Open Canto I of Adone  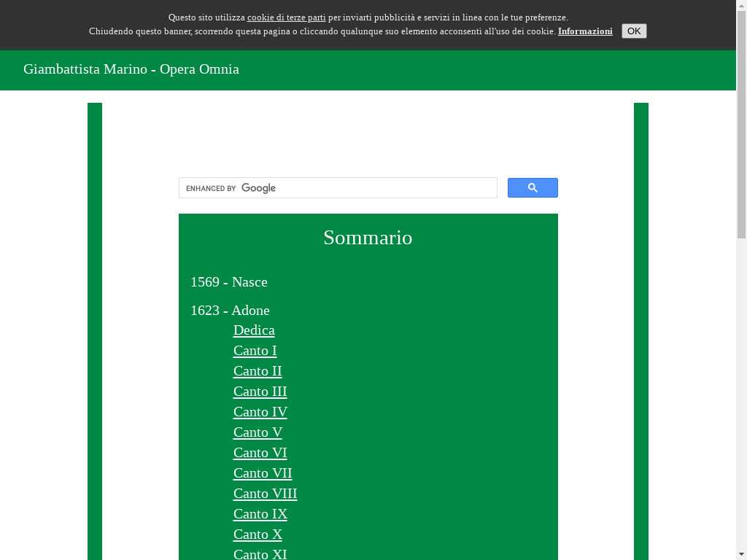(255, 351)
